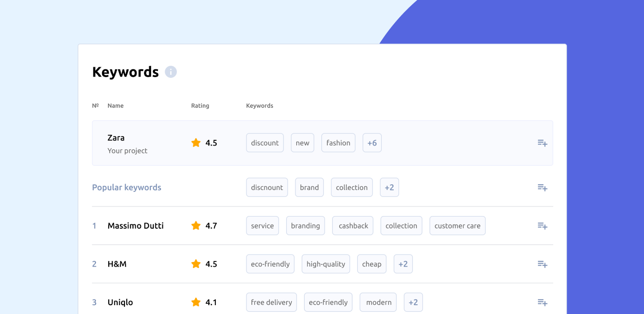This screenshot has height=314, width=644.
Task: Select 'collection' tag in Massimo Dutti row
Action: [401, 226]
